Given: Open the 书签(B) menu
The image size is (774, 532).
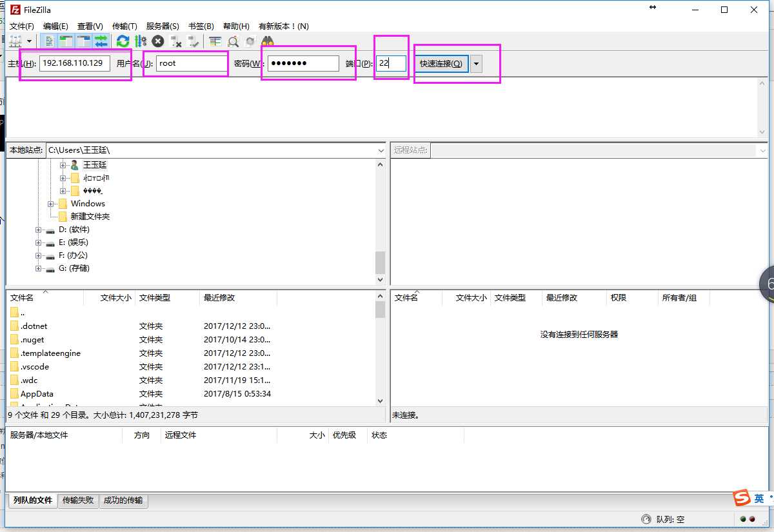Looking at the screenshot, I should click(x=201, y=26).
